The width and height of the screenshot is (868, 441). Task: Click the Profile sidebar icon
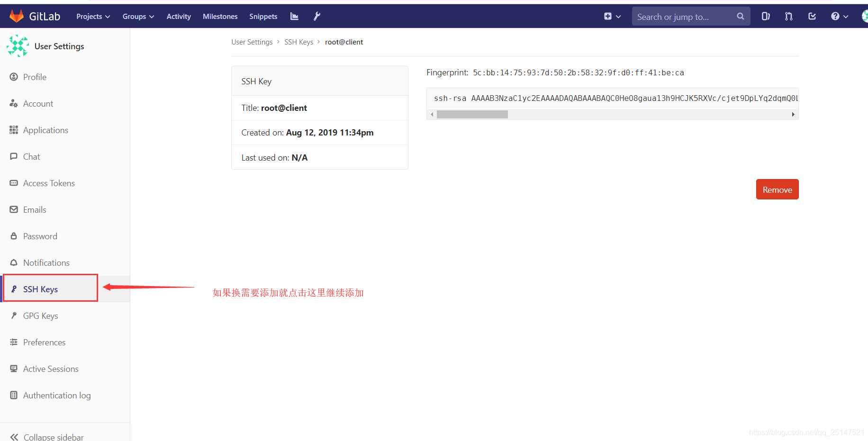(x=14, y=77)
